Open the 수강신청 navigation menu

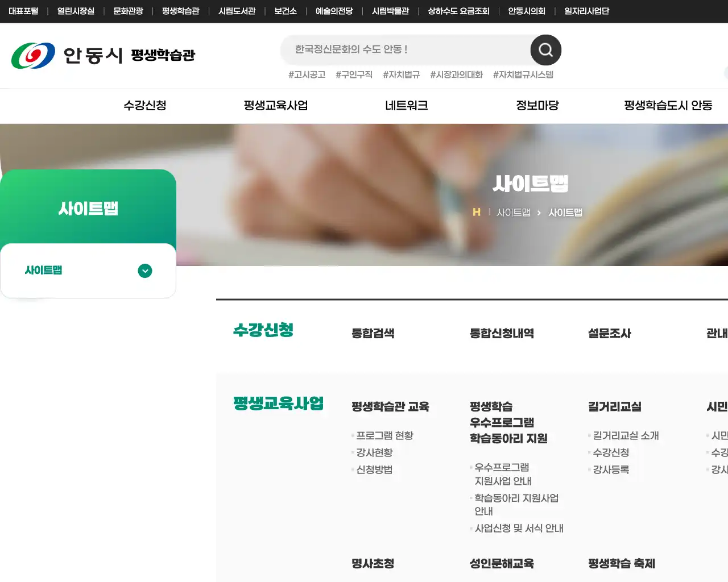pyautogui.click(x=144, y=106)
